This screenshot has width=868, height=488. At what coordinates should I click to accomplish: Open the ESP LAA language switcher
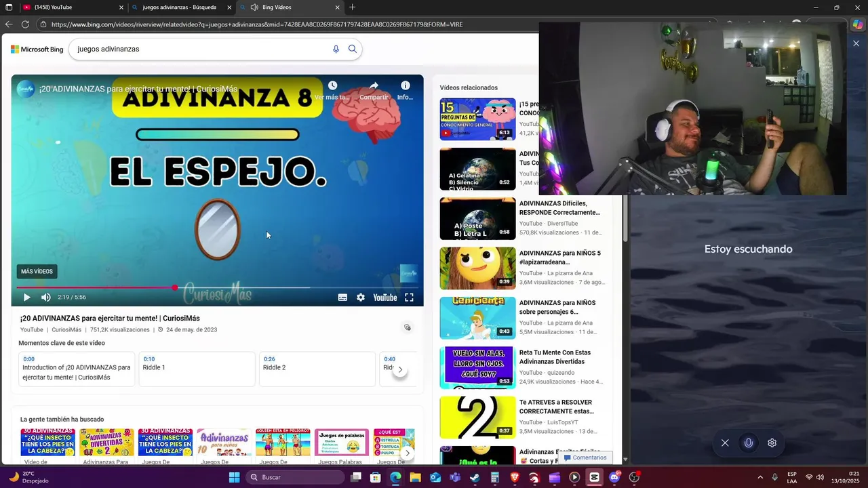click(792, 477)
